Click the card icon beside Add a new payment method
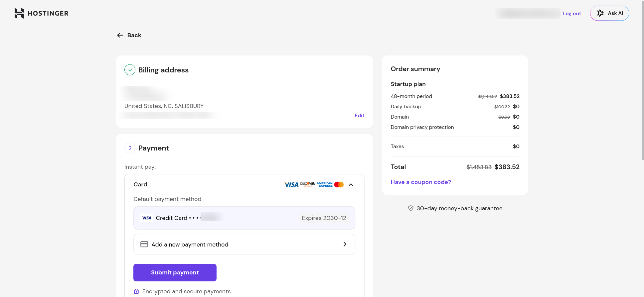Viewport: 644px width, 297px height. (144, 245)
